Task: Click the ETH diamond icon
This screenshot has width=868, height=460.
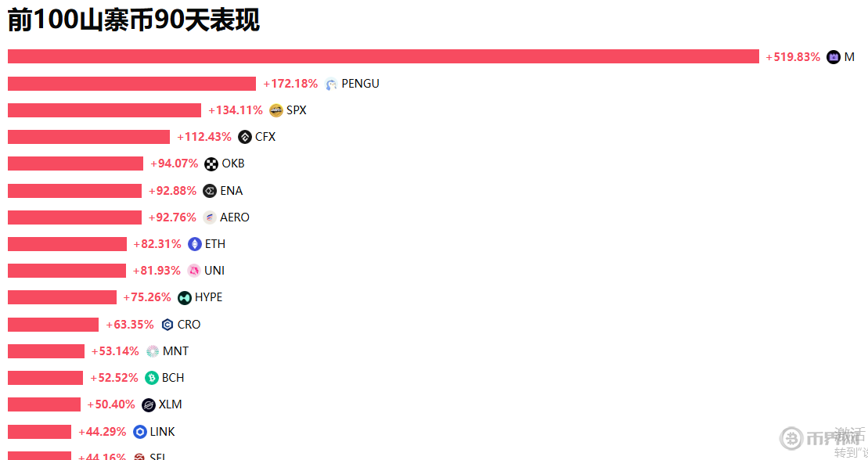Action: point(195,244)
